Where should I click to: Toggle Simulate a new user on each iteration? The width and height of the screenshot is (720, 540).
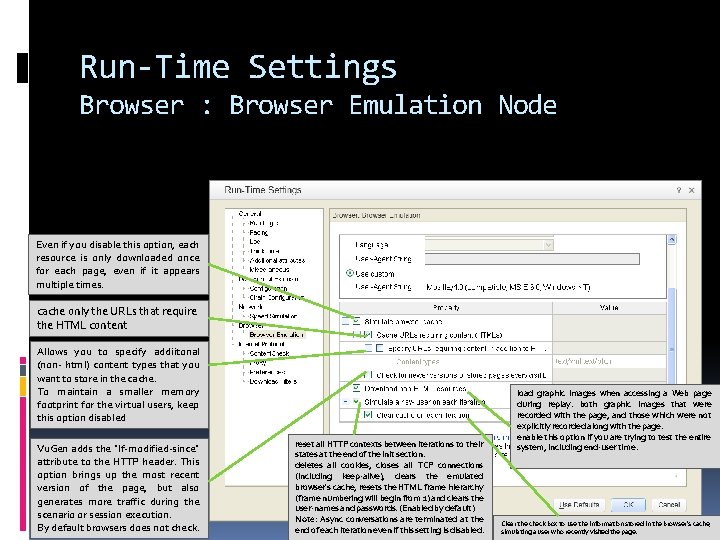[x=356, y=402]
